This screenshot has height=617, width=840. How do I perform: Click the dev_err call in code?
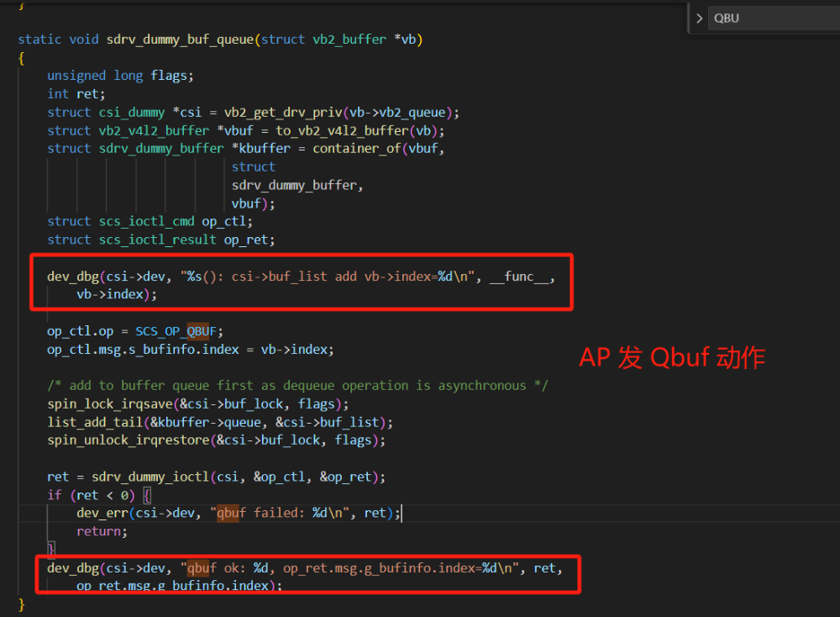pos(98,513)
